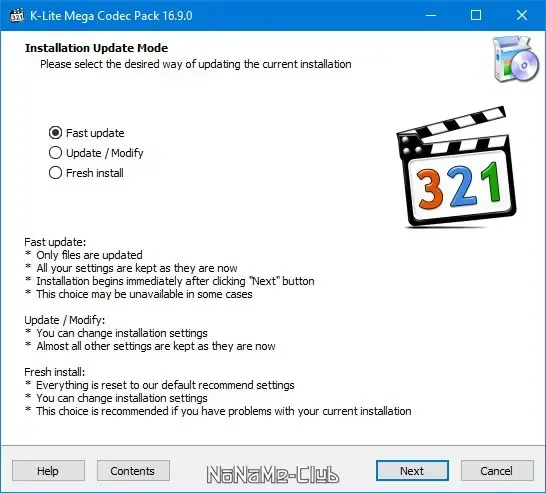Close the K-Lite Mega Codec Pack window

(x=522, y=15)
